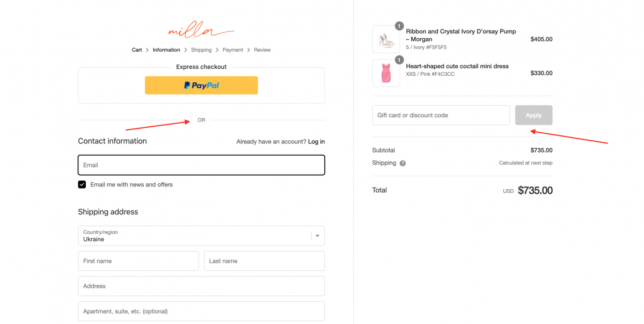Select the Shipping breadcrumb step

pos(201,50)
